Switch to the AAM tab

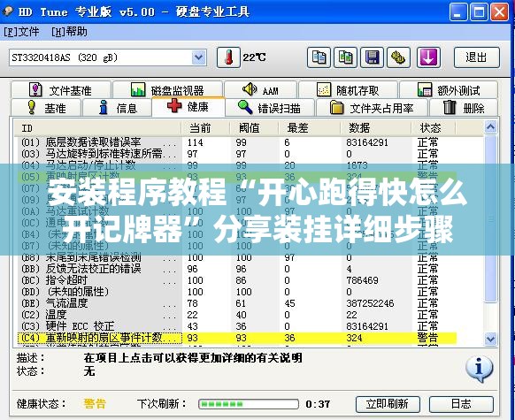[x=260, y=90]
